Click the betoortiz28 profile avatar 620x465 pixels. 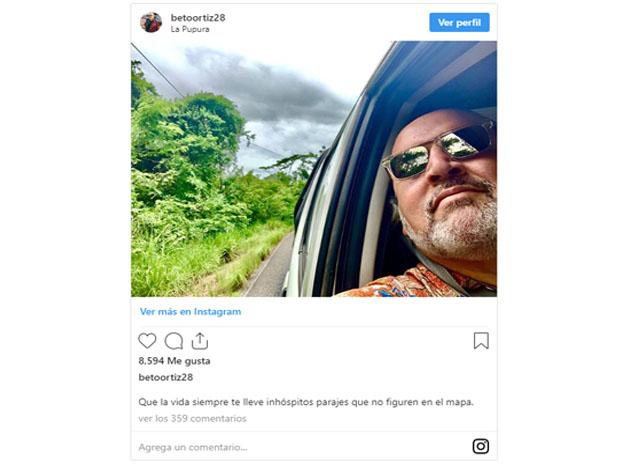(x=151, y=22)
